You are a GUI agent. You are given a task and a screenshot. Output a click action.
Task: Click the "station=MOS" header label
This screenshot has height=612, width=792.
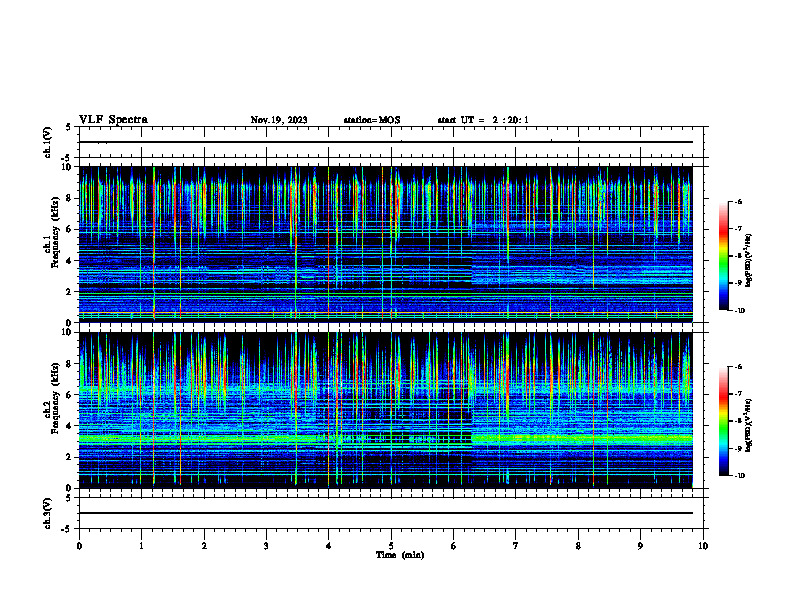pyautogui.click(x=372, y=120)
